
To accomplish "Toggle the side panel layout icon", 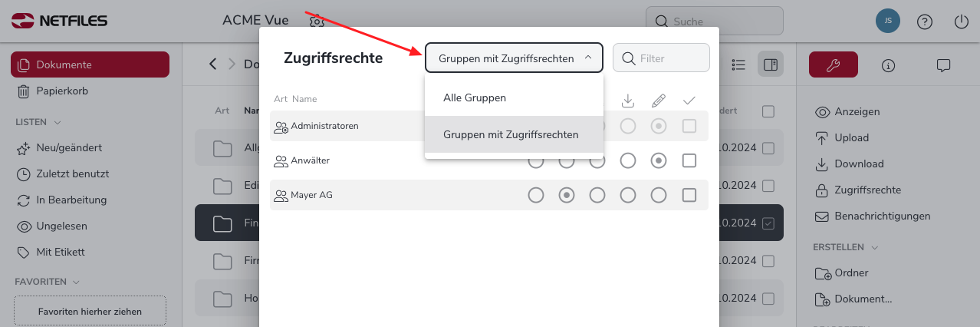I will point(771,64).
